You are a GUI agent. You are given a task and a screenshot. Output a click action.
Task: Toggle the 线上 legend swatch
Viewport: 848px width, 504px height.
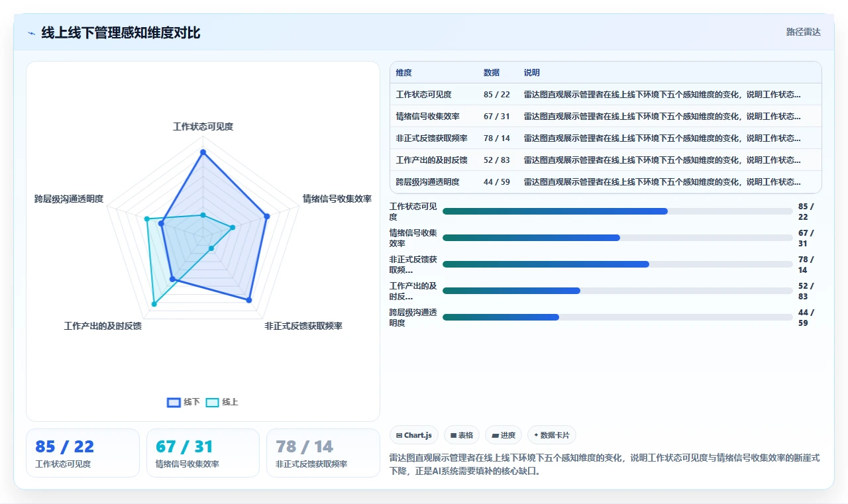click(x=212, y=402)
